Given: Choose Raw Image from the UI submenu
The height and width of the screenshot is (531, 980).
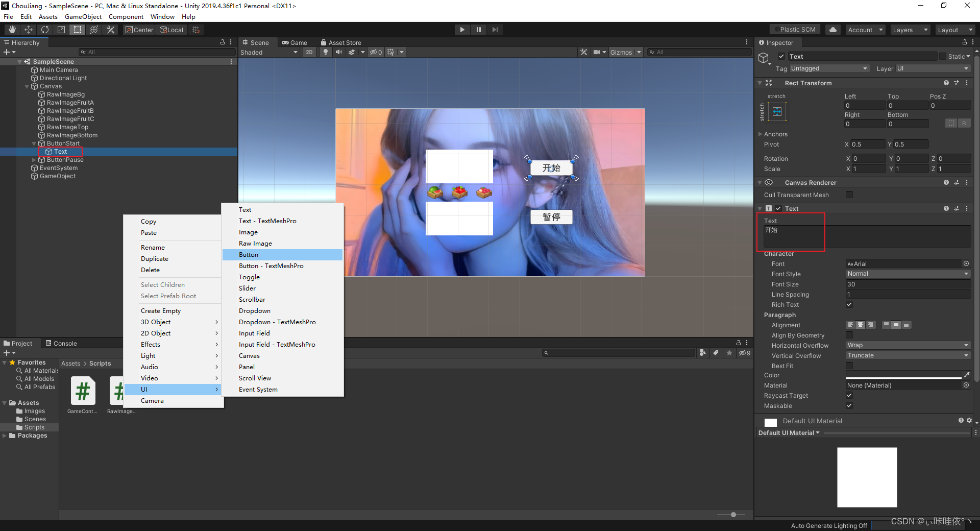Looking at the screenshot, I should (282, 243).
